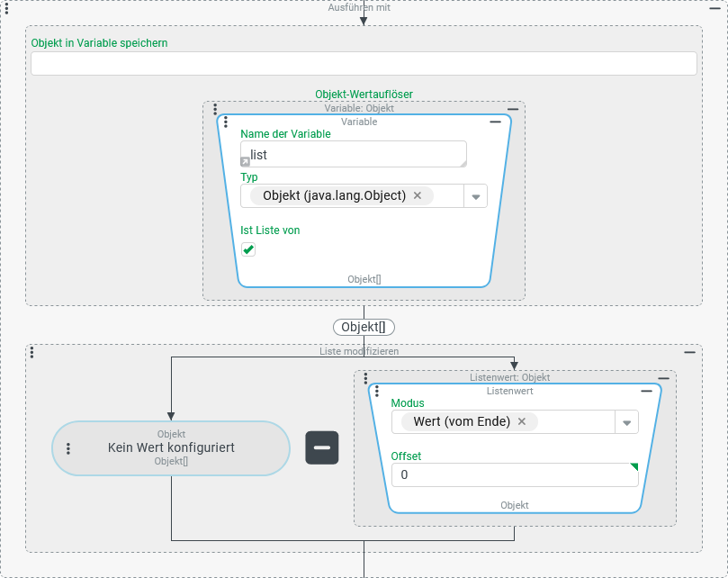Remove the Objekt (java.lang.Object) chip
Viewport: 728px width, 578px height.
click(x=418, y=195)
